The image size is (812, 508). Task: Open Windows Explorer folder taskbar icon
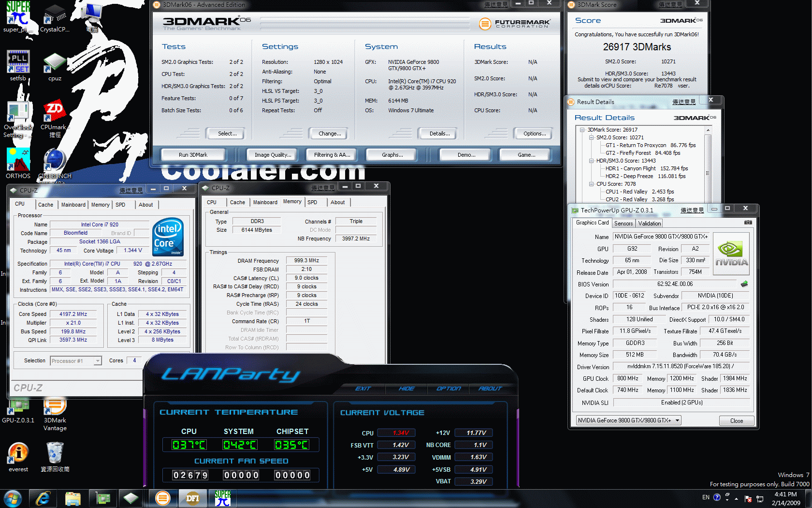coord(73,498)
